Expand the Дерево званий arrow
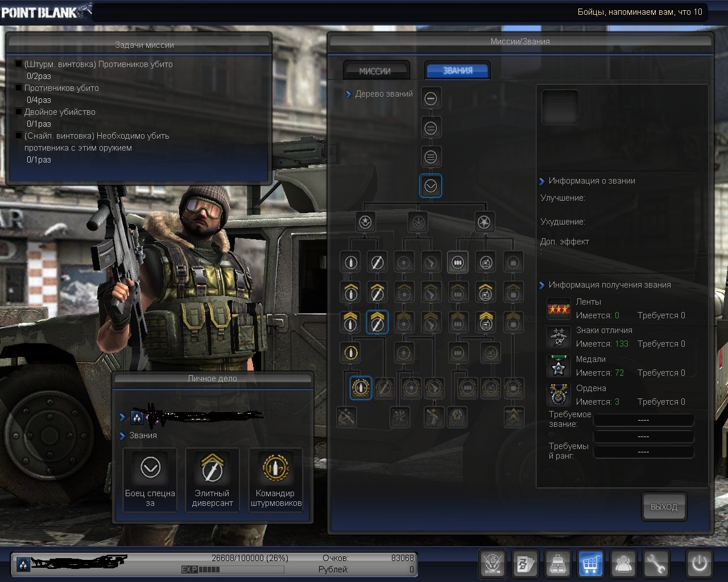 [348, 94]
